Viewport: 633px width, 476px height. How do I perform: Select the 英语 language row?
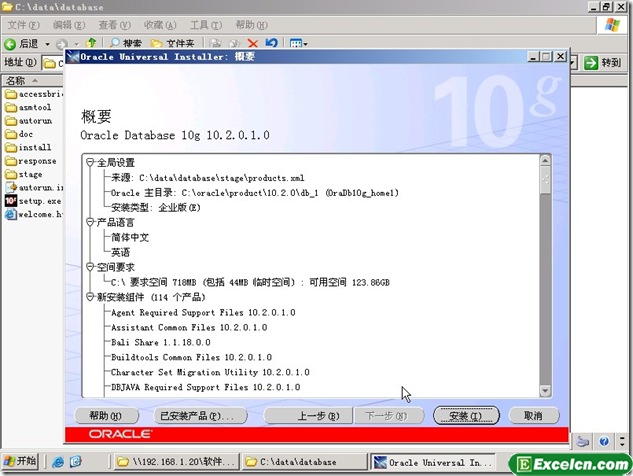click(120, 252)
